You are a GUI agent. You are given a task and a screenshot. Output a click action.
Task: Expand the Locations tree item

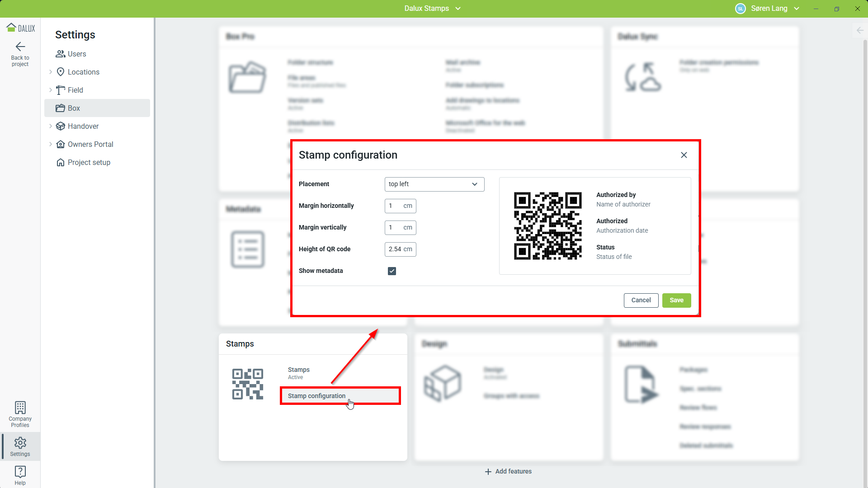[x=51, y=72]
